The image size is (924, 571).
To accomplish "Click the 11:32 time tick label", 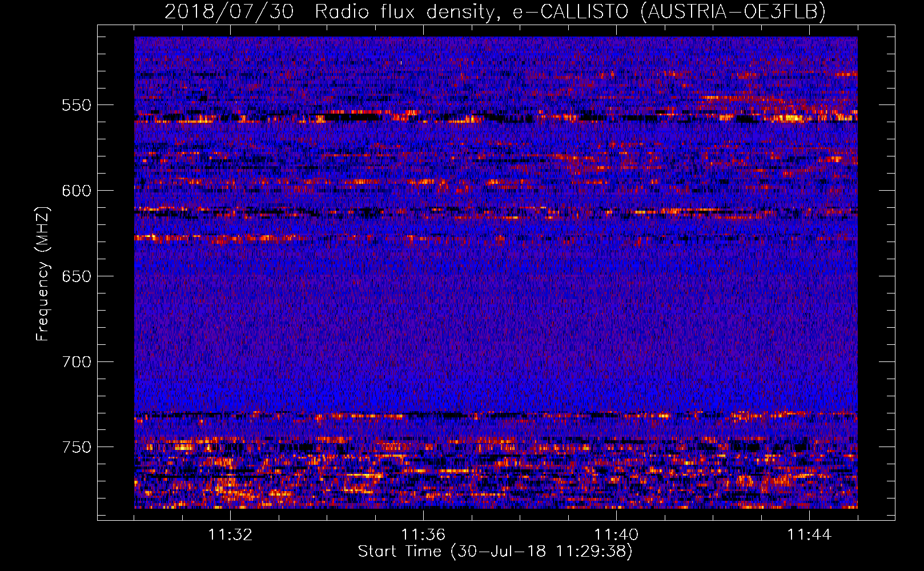I will point(230,535).
